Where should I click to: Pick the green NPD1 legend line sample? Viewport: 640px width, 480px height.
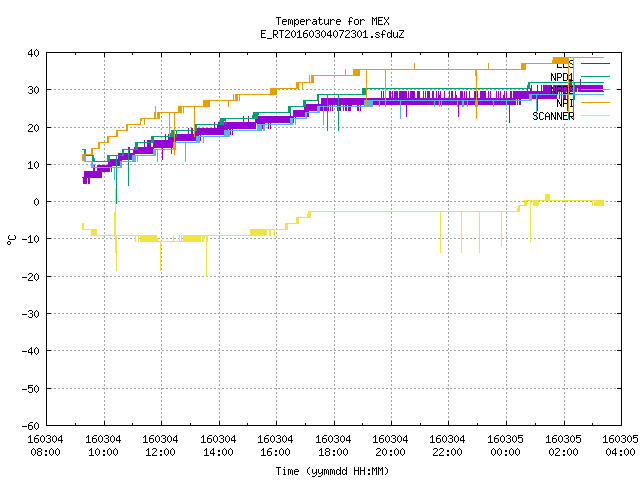[595, 76]
